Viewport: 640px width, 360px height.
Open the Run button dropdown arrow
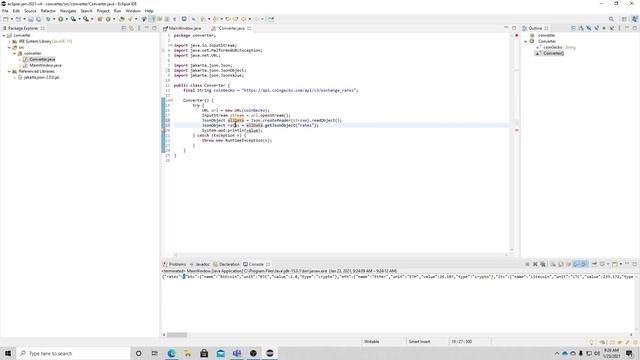point(66,19)
